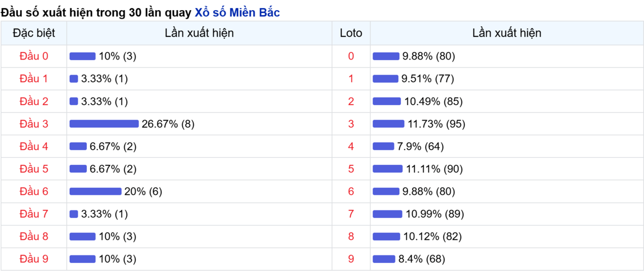Viewport: 644px width, 271px height.
Task: Select the Đặc biệt column header
Action: pyautogui.click(x=34, y=33)
